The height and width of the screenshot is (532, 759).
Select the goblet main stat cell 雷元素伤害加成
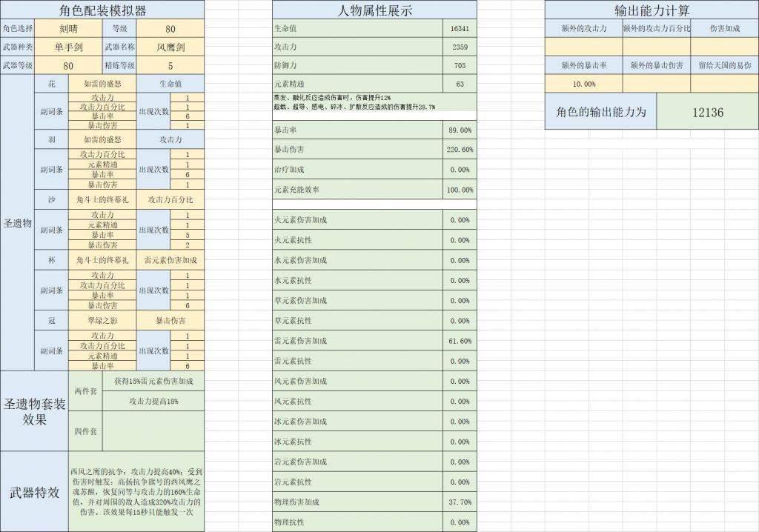[x=170, y=260]
